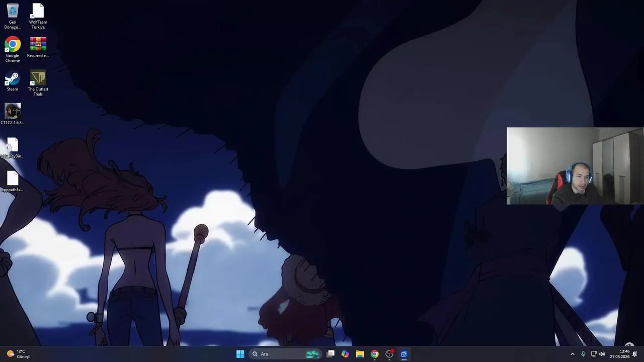Click the microphone icon in the system tray

[583, 354]
